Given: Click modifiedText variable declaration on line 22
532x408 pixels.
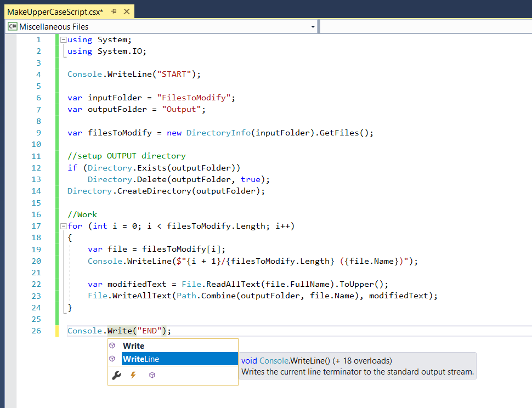Looking at the screenshot, I should (x=137, y=284).
